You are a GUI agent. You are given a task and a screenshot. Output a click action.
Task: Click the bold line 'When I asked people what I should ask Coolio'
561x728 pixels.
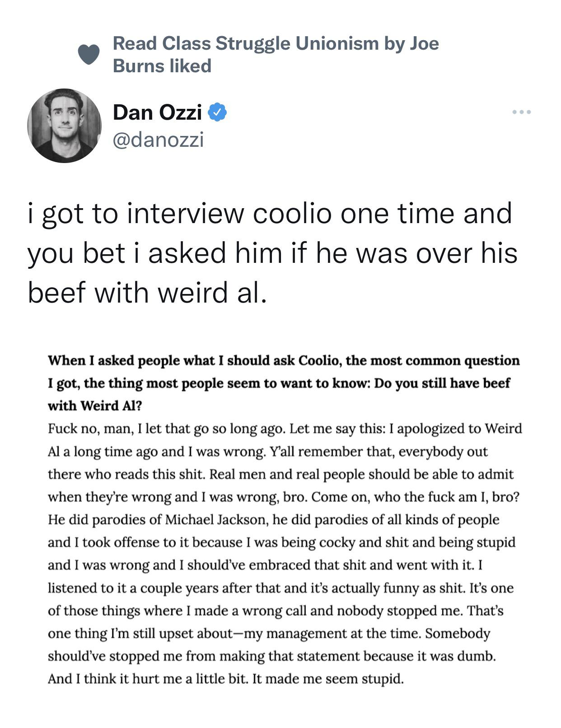[284, 360]
